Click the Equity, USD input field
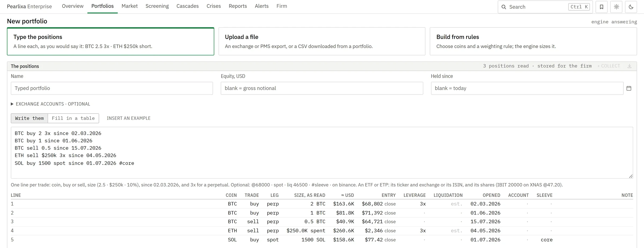 coord(322,88)
